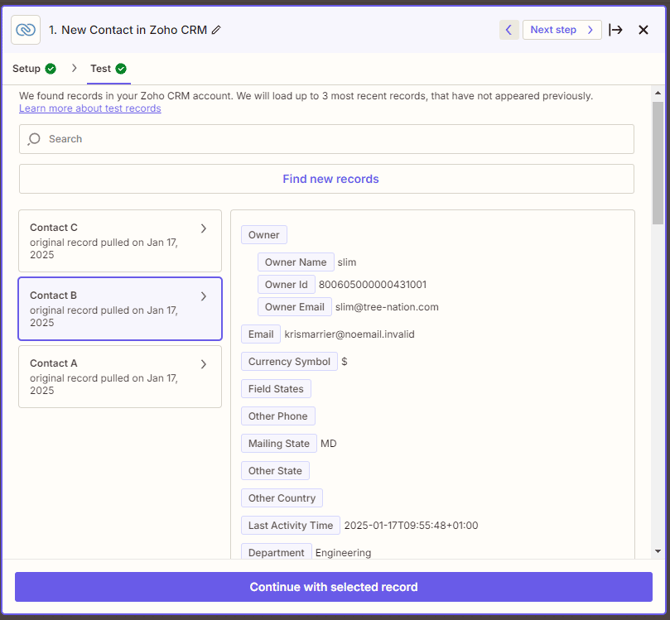Click the Email field label

pos(261,334)
